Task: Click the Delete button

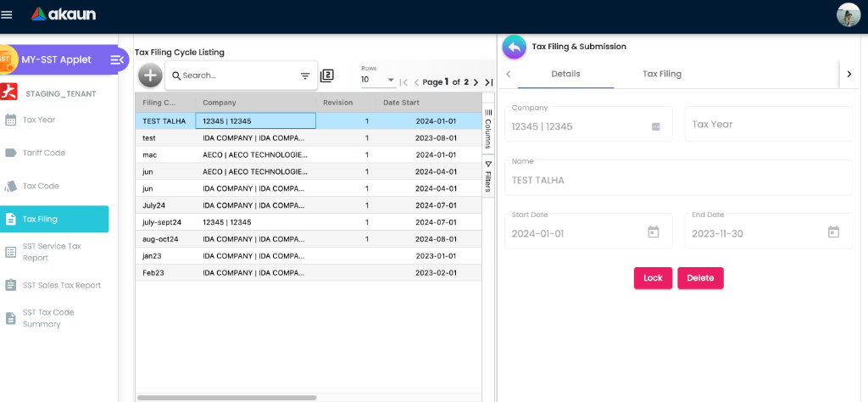Action: [x=700, y=278]
